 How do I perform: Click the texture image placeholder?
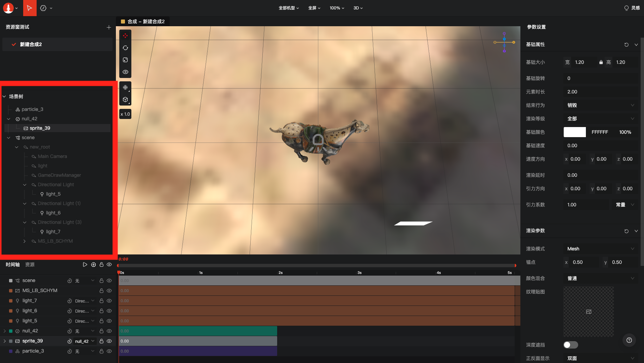(x=589, y=312)
